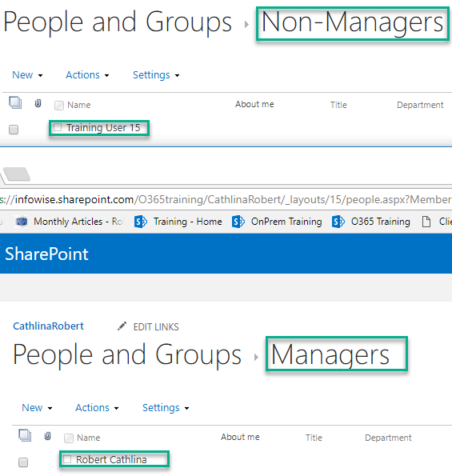The image size is (452, 476).
Task: Click attachment paperclip icon in Managers header
Action: [x=47, y=436]
